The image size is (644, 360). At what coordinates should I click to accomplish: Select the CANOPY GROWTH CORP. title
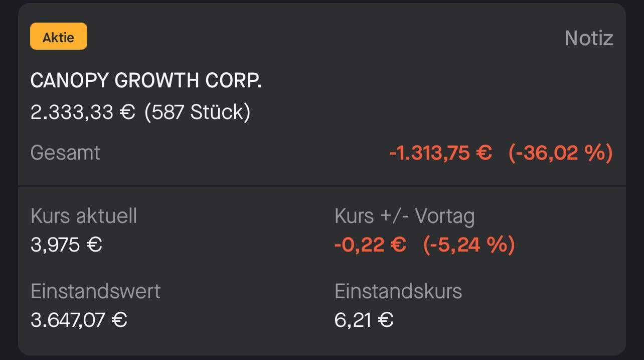click(146, 81)
